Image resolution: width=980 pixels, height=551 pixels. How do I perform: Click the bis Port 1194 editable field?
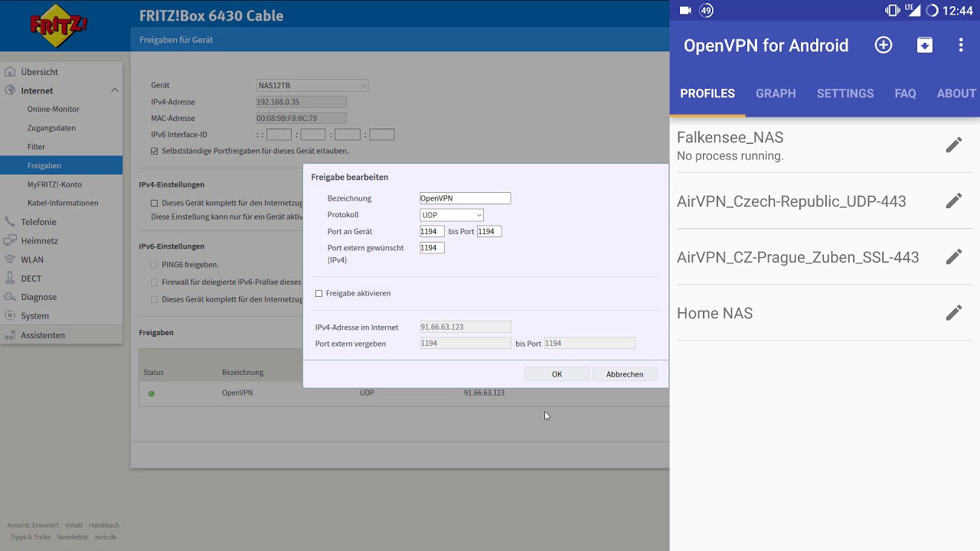click(x=489, y=231)
